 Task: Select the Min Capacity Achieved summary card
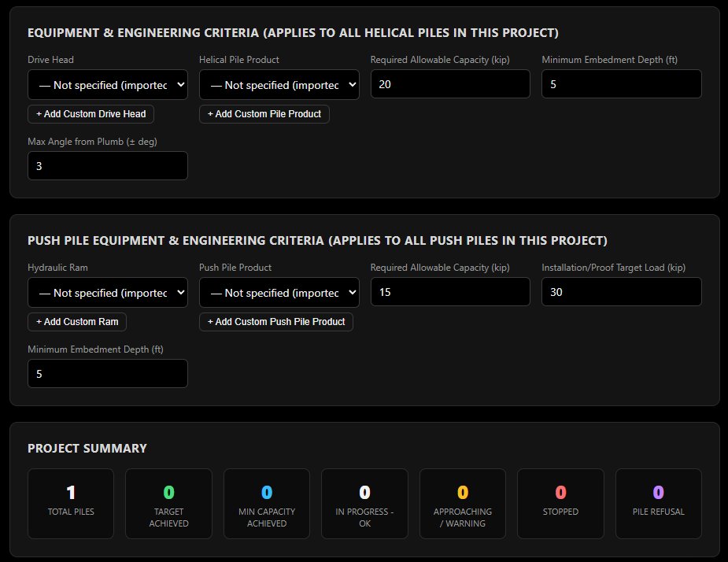[x=267, y=504]
